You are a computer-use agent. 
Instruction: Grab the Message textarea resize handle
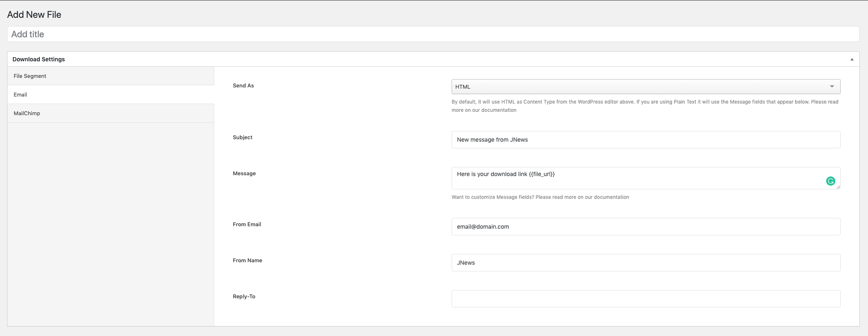[838, 187]
